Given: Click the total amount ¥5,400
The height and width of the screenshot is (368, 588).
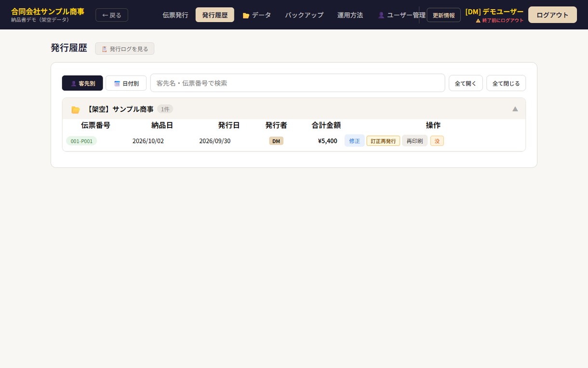Looking at the screenshot, I should (328, 141).
